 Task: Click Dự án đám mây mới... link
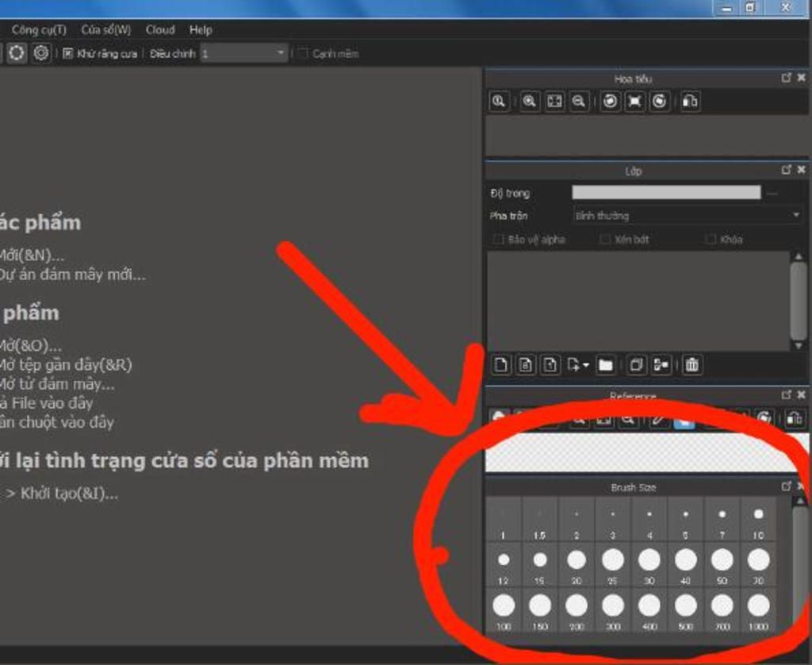tap(72, 275)
